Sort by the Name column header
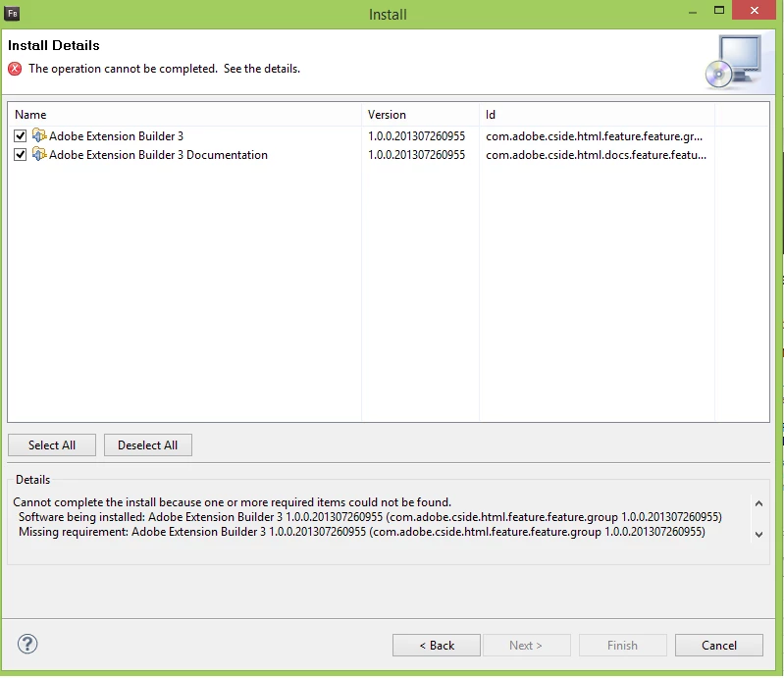Screen dimensions: 784x679 (x=184, y=115)
